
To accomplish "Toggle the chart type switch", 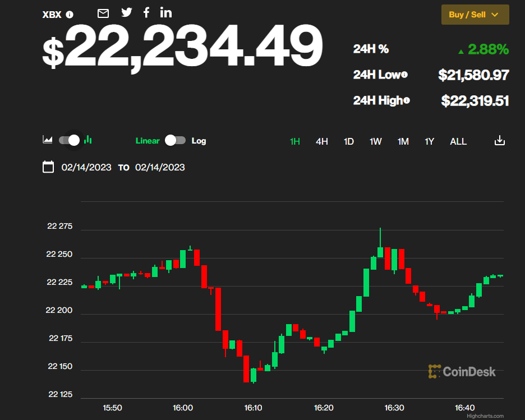I will [70, 140].
